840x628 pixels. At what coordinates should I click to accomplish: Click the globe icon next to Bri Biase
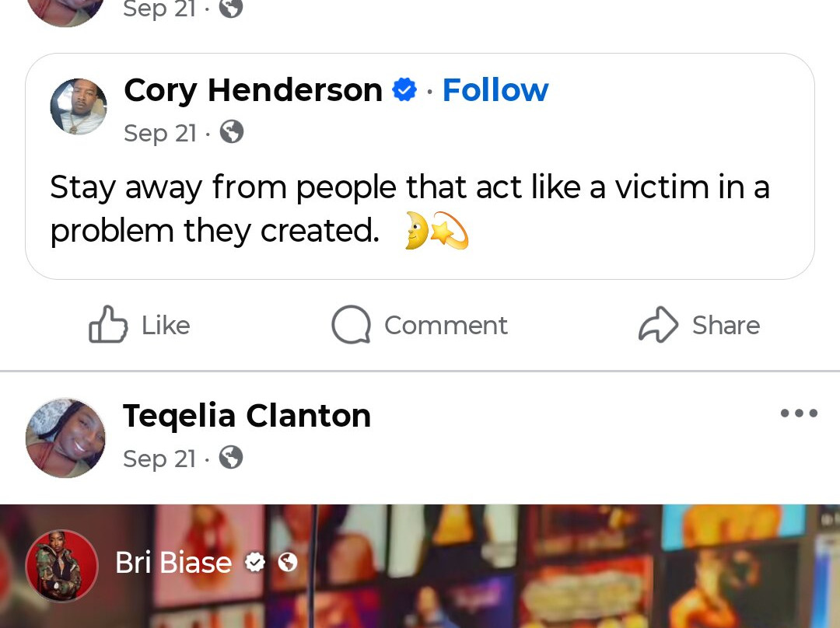[x=288, y=562]
